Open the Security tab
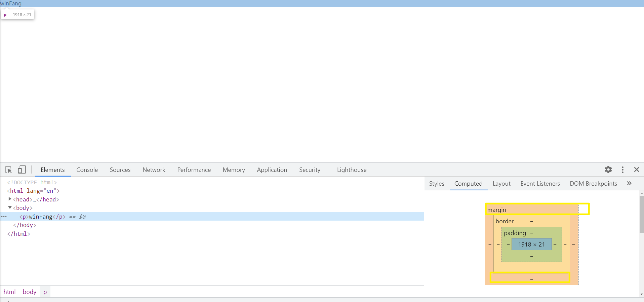The image size is (644, 302). [x=310, y=170]
